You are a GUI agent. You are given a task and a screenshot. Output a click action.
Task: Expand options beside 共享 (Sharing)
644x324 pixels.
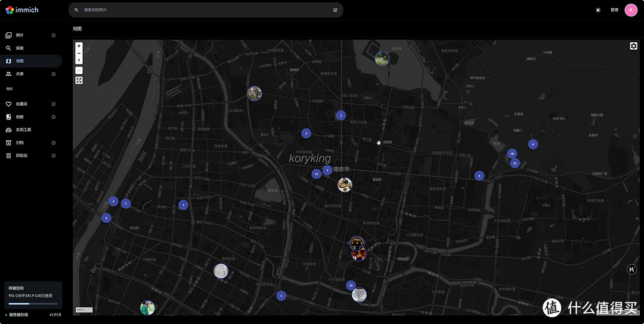(54, 74)
